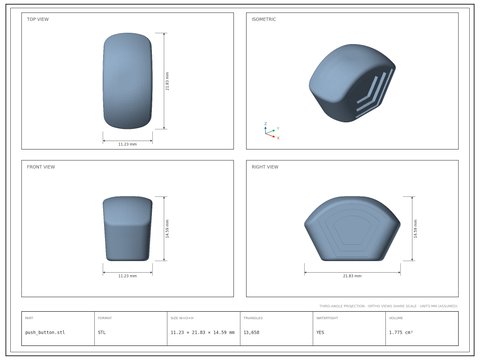Click the TOP VIEW label
The image size is (480, 360).
[x=38, y=19]
